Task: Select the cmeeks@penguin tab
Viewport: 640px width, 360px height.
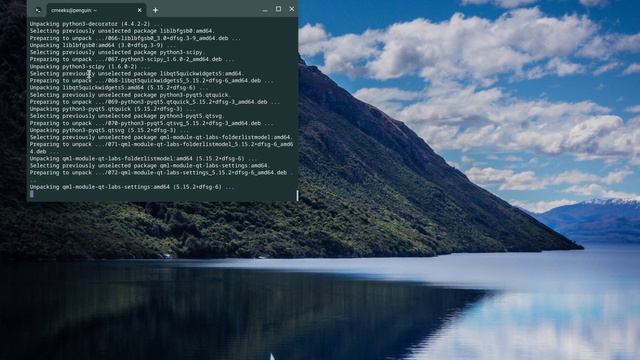Action: click(x=96, y=10)
